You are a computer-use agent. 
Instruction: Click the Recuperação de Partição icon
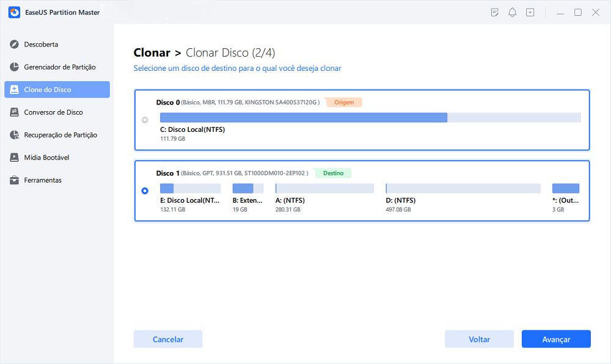tap(15, 135)
